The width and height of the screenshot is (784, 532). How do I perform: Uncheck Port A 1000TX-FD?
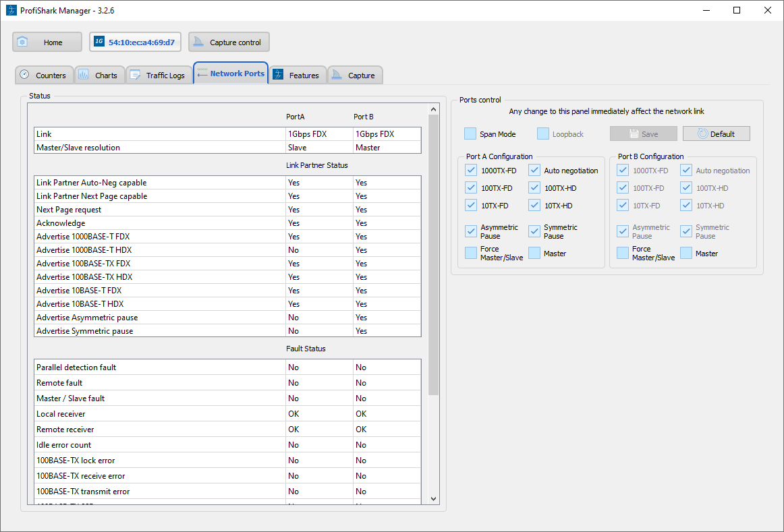pos(470,171)
